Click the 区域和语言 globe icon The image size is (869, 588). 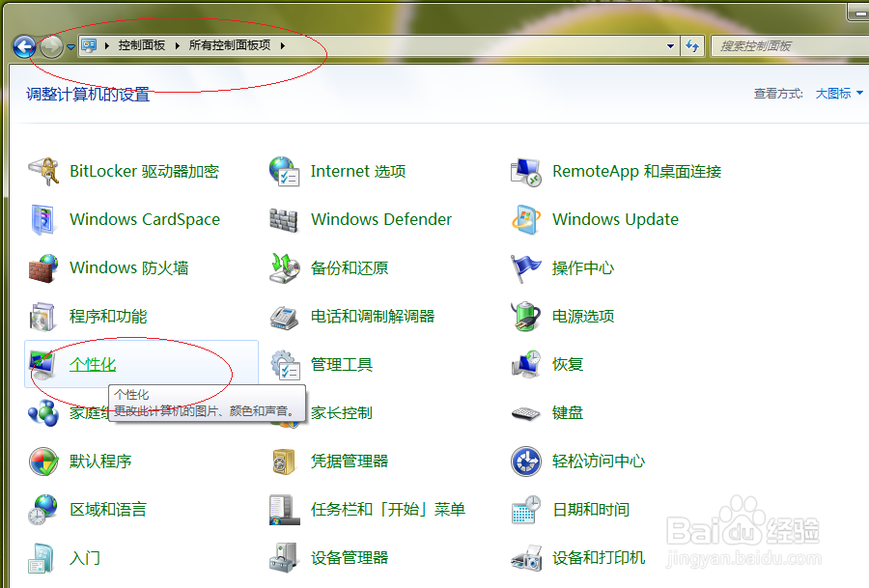point(42,510)
